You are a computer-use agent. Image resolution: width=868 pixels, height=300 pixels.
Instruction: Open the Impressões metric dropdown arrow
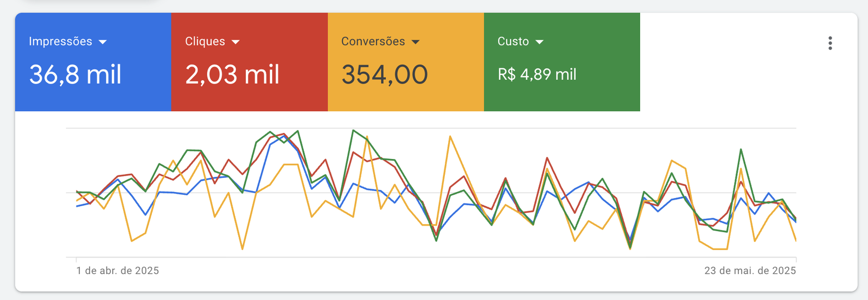103,42
